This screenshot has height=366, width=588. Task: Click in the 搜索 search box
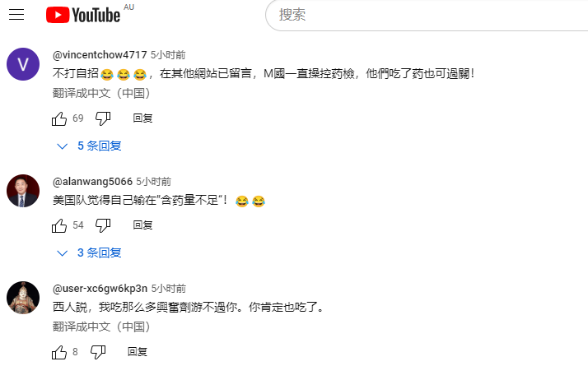coord(427,15)
